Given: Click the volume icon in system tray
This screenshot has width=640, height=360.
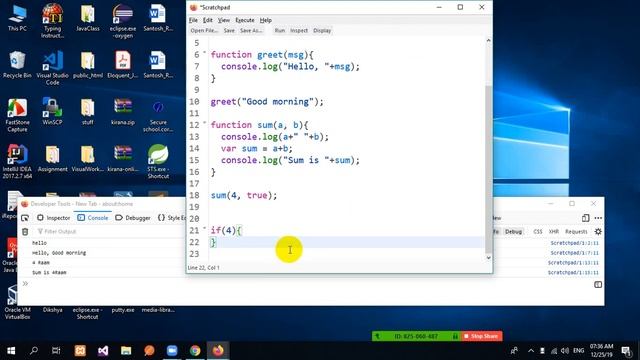Looking at the screenshot, I should (565, 351).
